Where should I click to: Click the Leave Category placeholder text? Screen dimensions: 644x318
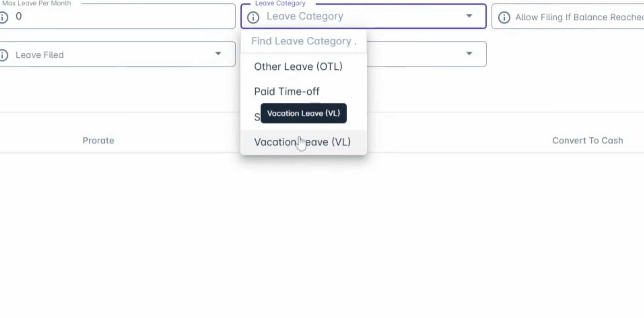[305, 16]
